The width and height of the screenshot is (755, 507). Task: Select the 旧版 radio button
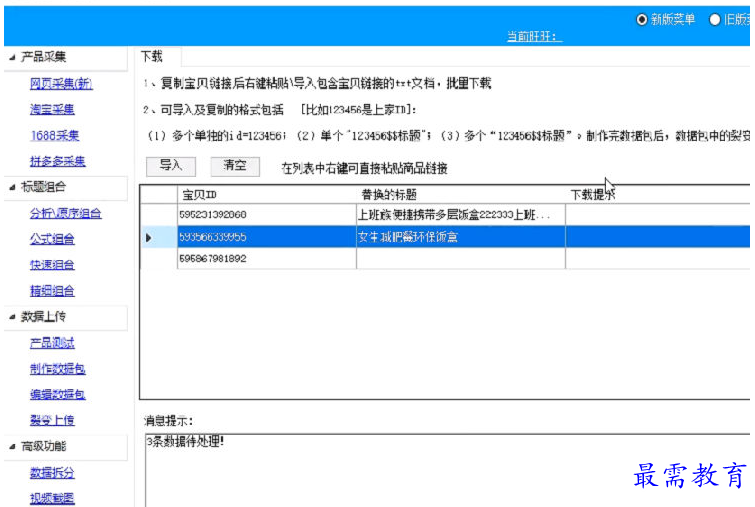715,20
